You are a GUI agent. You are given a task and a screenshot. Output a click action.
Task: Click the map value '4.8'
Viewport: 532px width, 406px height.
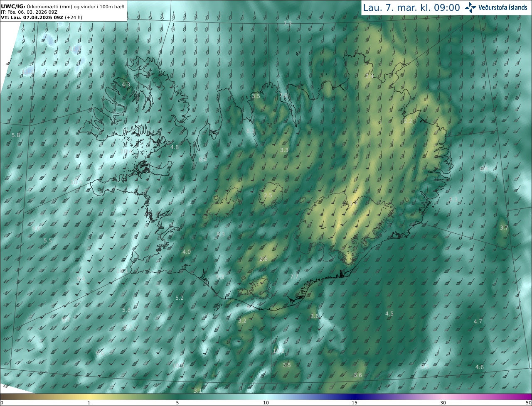click(x=175, y=147)
